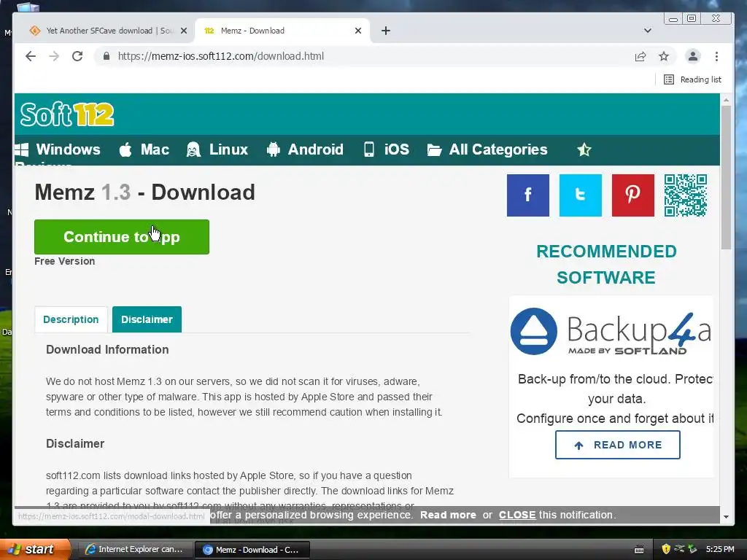Open the Windows start button

click(x=35, y=549)
